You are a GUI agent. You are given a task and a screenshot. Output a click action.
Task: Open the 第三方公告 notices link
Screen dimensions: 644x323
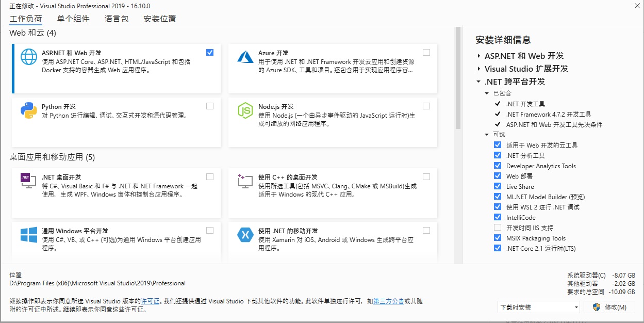point(388,301)
